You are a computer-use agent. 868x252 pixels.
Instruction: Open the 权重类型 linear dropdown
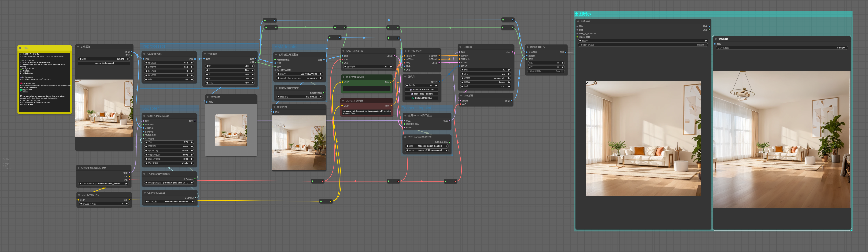(169, 147)
